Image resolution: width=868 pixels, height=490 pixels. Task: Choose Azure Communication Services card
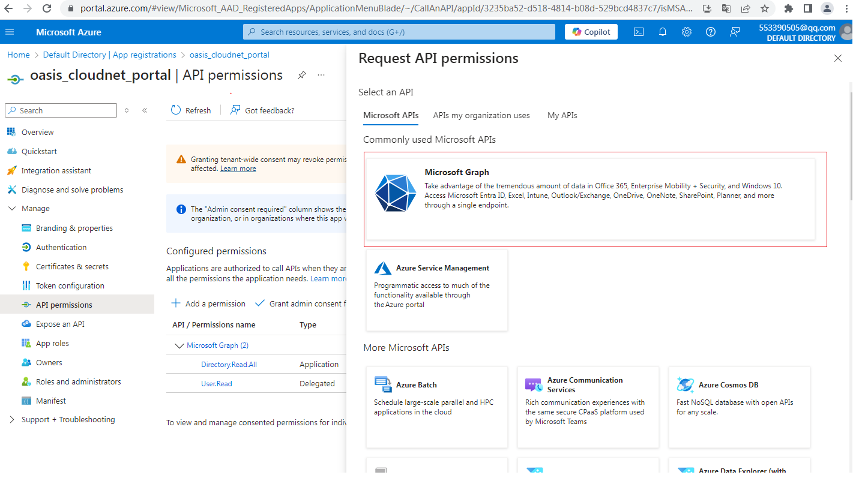point(588,407)
